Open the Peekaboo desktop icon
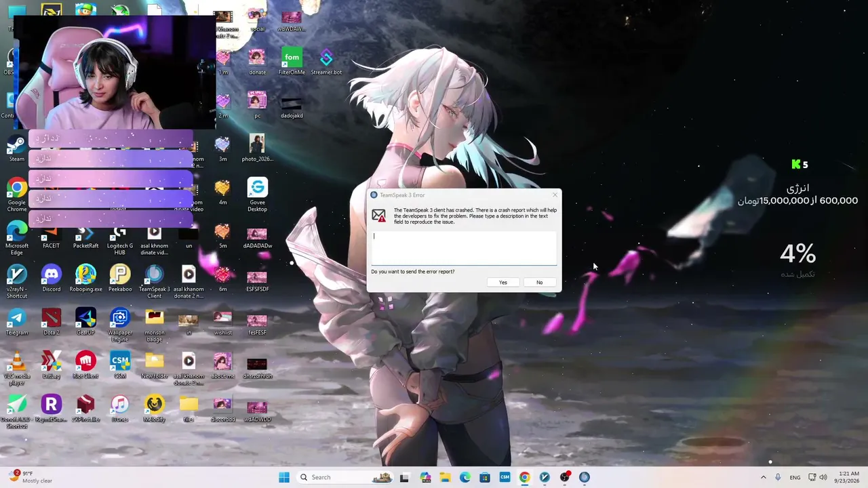868x488 pixels. pyautogui.click(x=120, y=278)
